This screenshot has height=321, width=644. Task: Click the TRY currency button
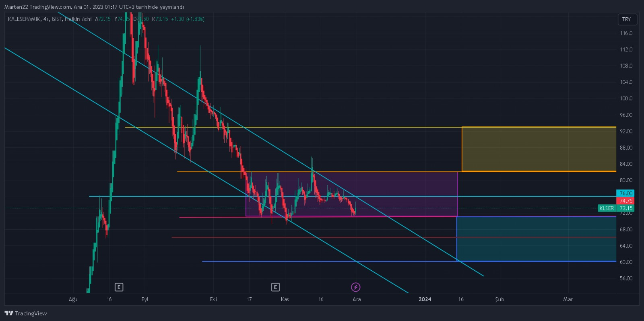click(627, 19)
